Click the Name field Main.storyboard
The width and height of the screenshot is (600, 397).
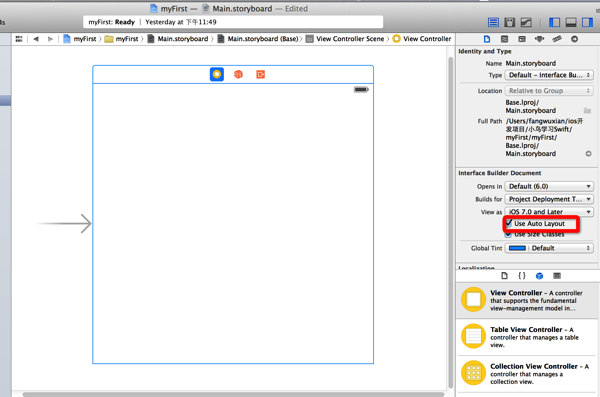tap(531, 64)
